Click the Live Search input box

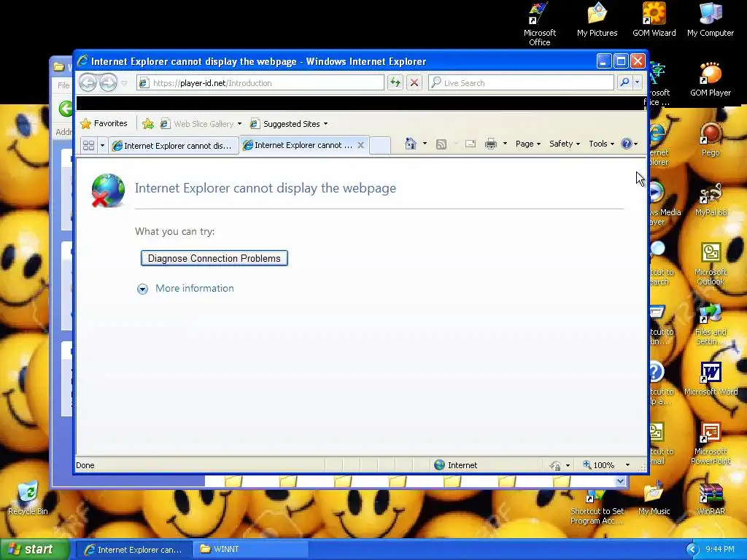521,83
